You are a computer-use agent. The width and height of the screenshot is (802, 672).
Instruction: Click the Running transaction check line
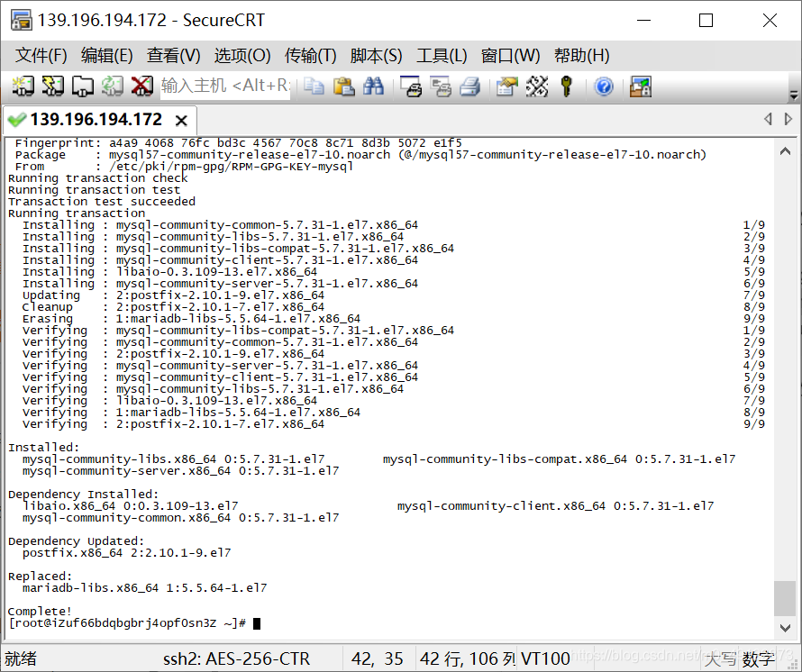point(98,178)
